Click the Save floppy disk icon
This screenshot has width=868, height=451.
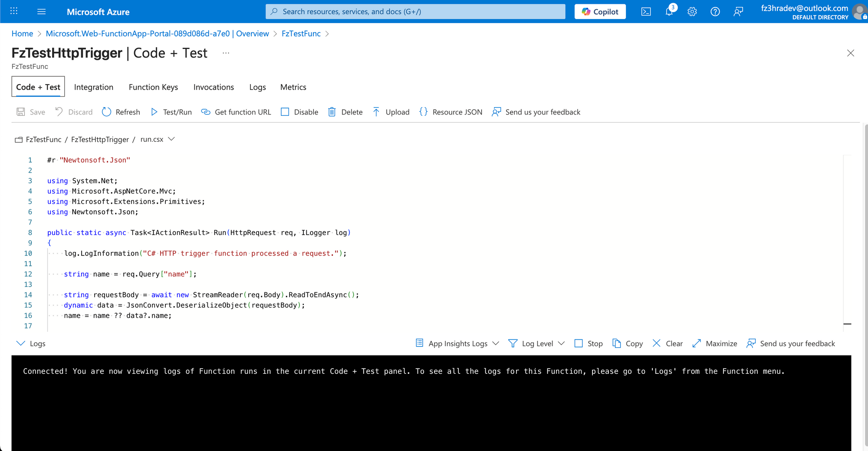(x=20, y=112)
